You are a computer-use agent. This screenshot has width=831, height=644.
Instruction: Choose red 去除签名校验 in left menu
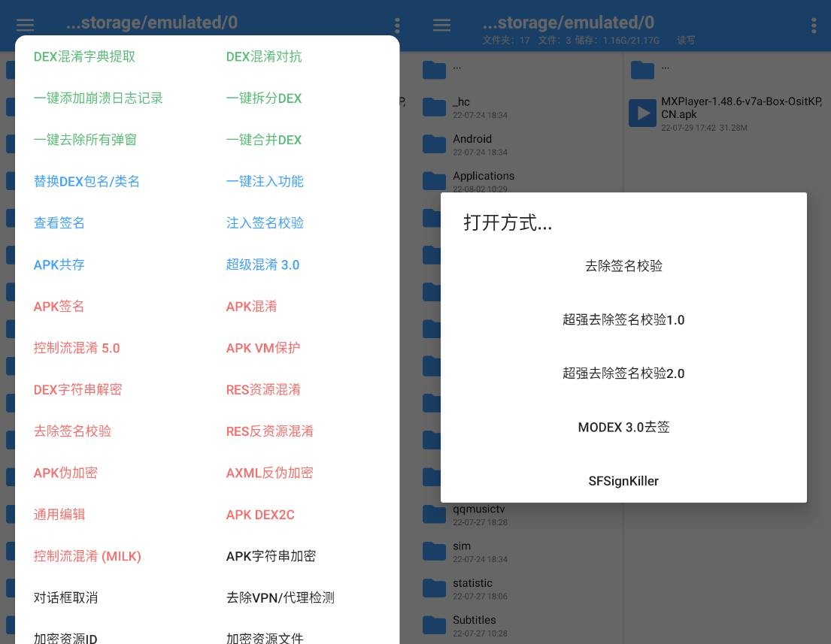73,431
